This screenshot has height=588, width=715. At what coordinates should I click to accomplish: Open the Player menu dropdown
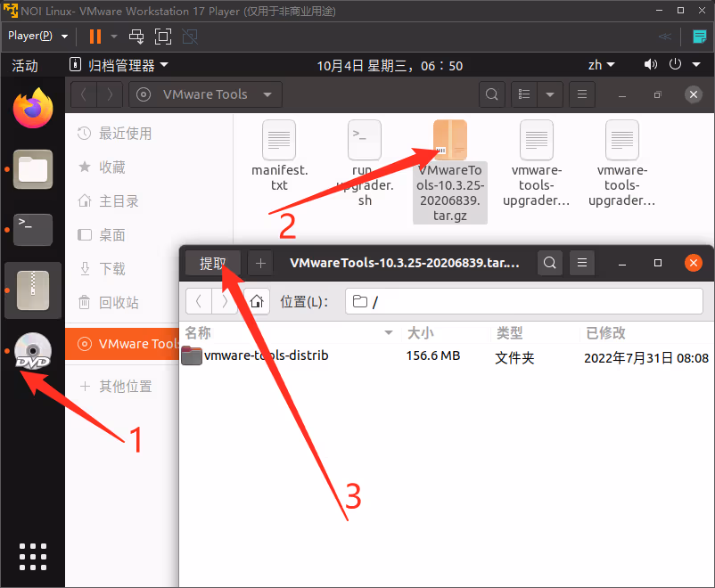point(38,37)
